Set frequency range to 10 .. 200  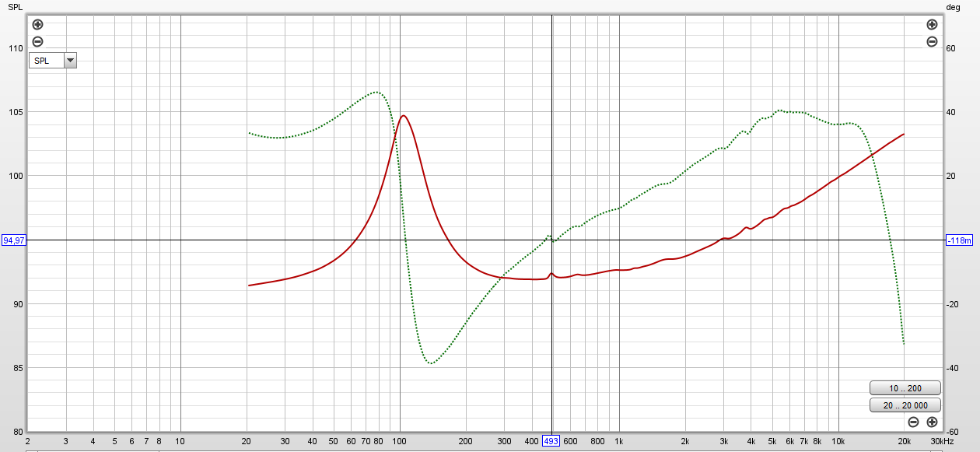click(x=904, y=387)
